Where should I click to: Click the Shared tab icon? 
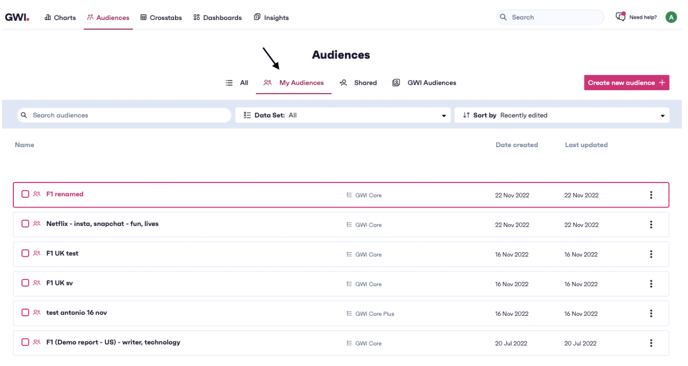click(x=344, y=83)
